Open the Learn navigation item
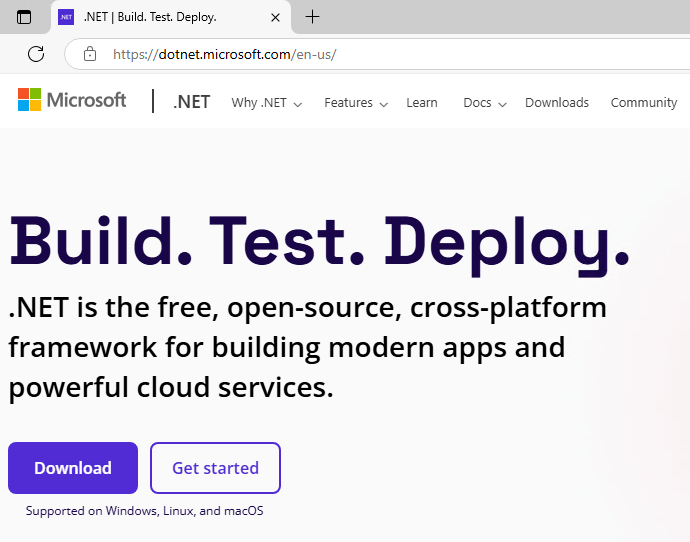 pyautogui.click(x=422, y=103)
